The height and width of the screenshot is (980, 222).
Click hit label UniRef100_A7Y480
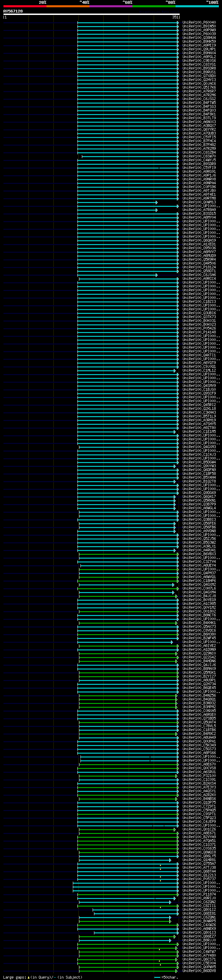(x=199, y=955)
